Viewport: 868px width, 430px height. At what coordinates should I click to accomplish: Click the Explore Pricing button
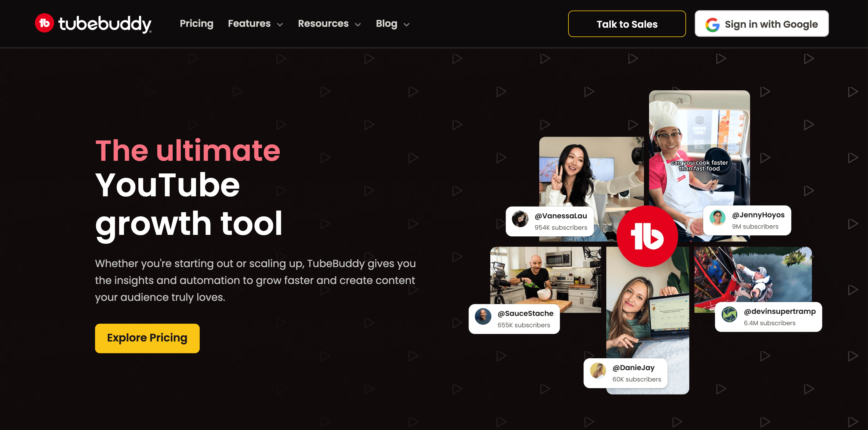point(147,338)
